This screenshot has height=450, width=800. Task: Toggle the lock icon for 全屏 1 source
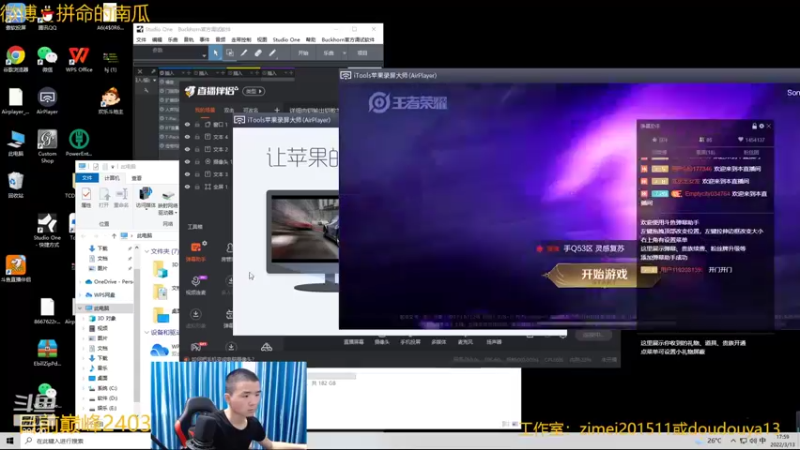(x=197, y=187)
